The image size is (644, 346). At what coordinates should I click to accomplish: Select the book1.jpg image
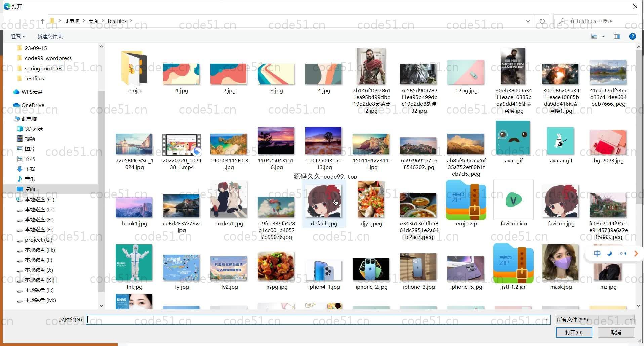[x=134, y=208]
